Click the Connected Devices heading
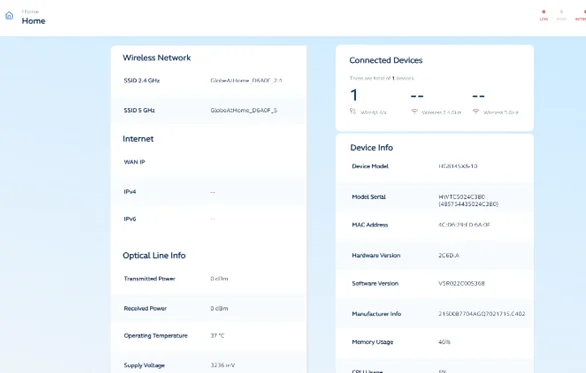The image size is (586, 373). [386, 60]
